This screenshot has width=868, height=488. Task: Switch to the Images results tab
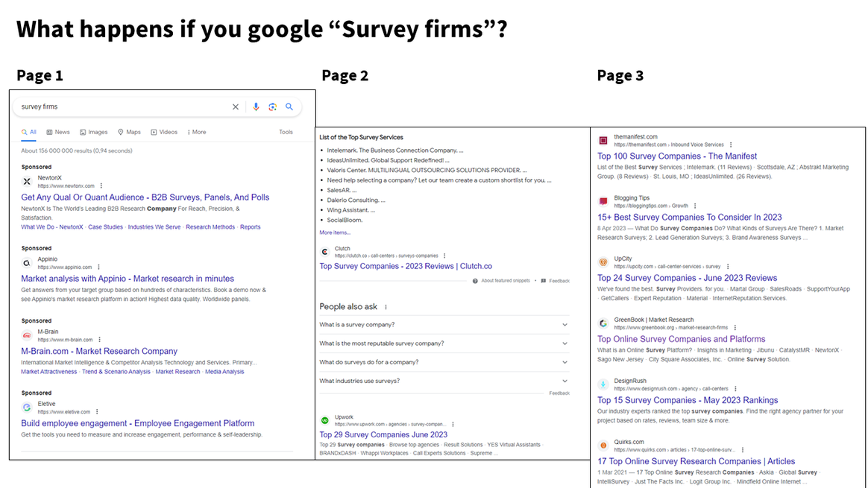[x=94, y=132]
